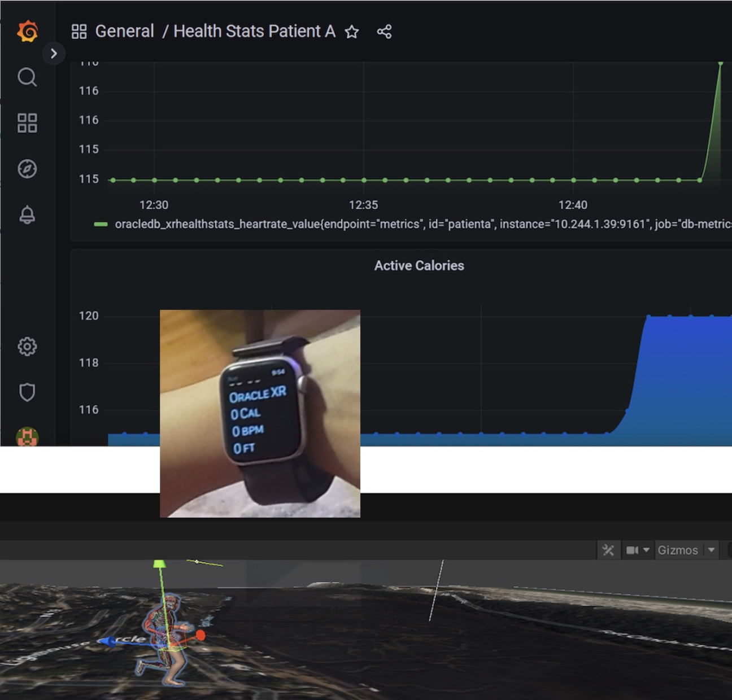Screen dimensions: 732x700
Task: Open the user avatar profile icon
Action: coord(27,437)
